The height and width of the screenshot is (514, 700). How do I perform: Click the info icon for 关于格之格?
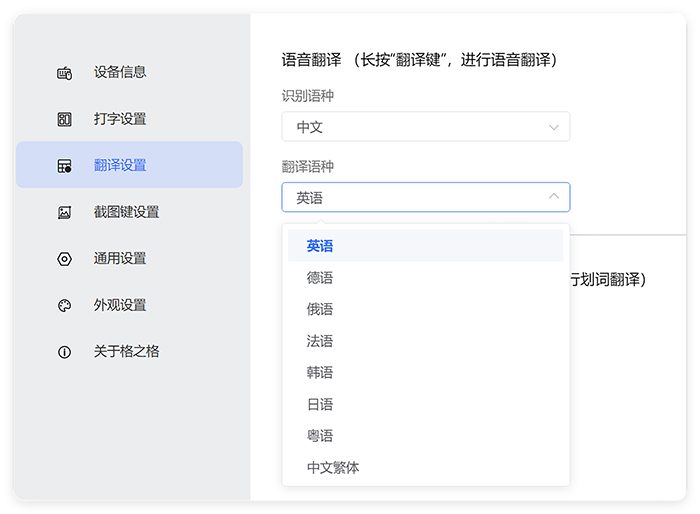point(65,352)
